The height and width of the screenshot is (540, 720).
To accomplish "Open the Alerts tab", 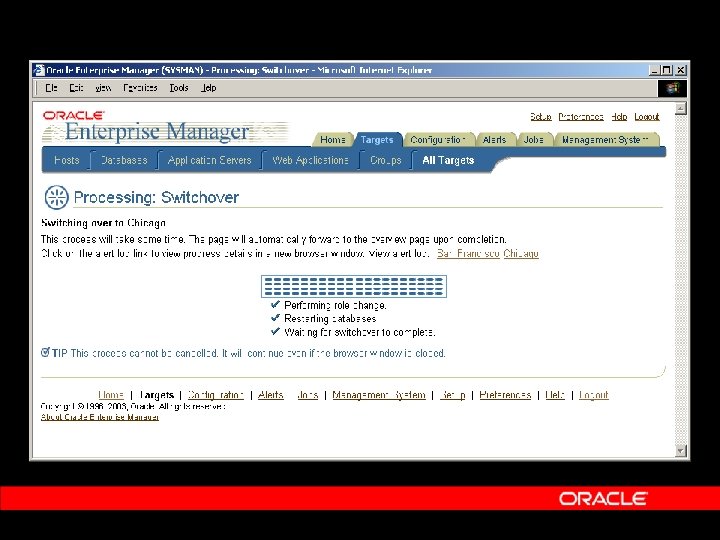I will pos(495,140).
